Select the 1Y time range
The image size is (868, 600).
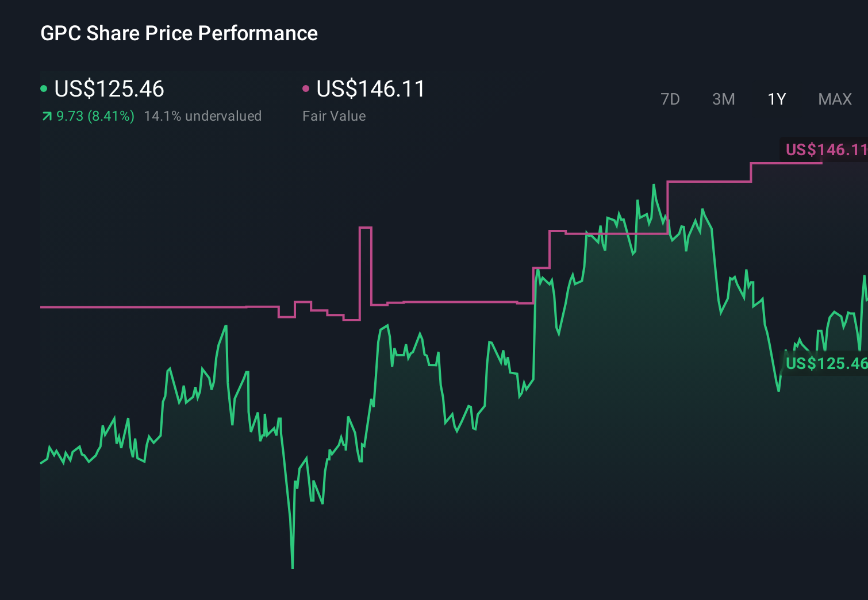click(776, 99)
